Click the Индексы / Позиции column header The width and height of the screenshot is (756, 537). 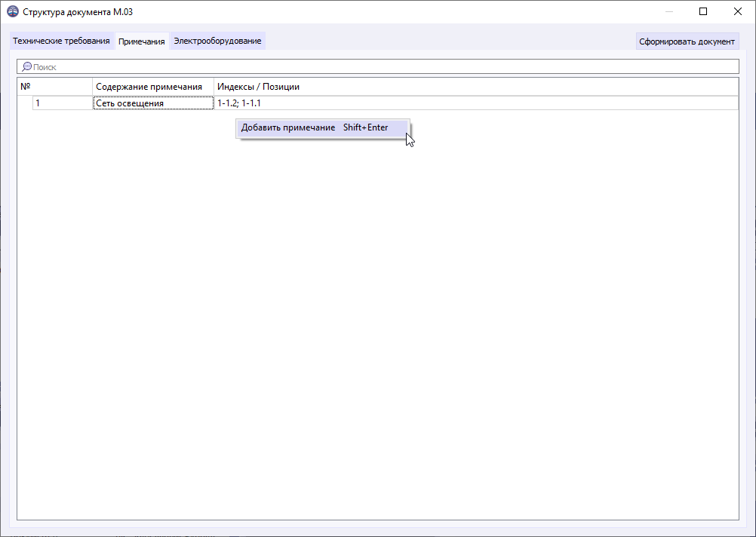coord(259,86)
